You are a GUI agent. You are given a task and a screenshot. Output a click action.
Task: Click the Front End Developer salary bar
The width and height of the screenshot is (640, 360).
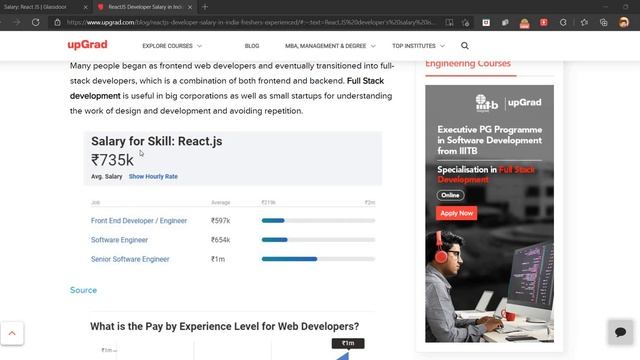318,220
